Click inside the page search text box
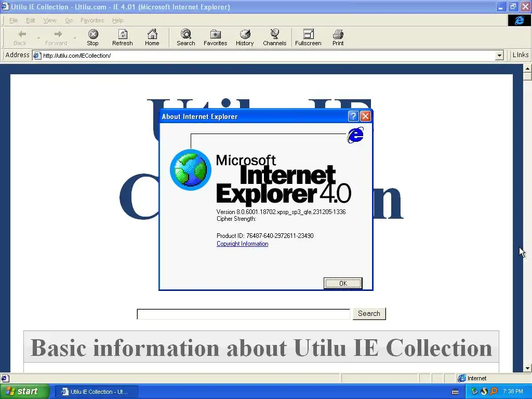The height and width of the screenshot is (399, 532). tap(243, 314)
